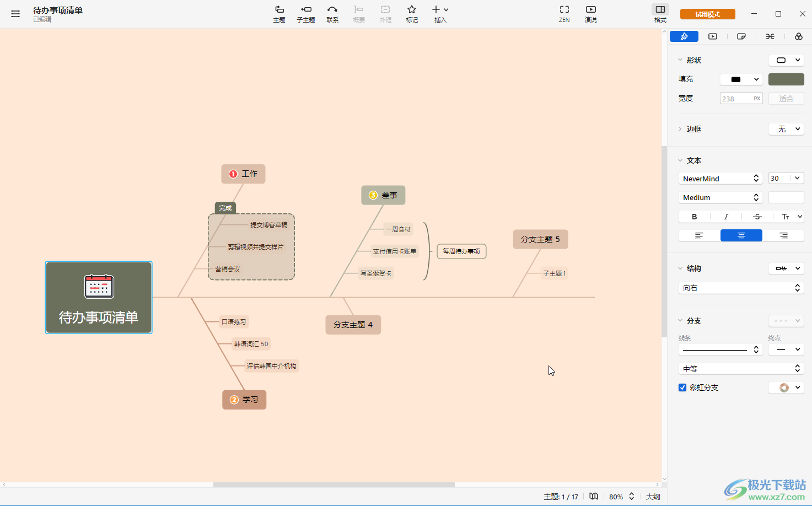Align text to the left
Viewport: 812px width, 506px height.
(x=699, y=235)
